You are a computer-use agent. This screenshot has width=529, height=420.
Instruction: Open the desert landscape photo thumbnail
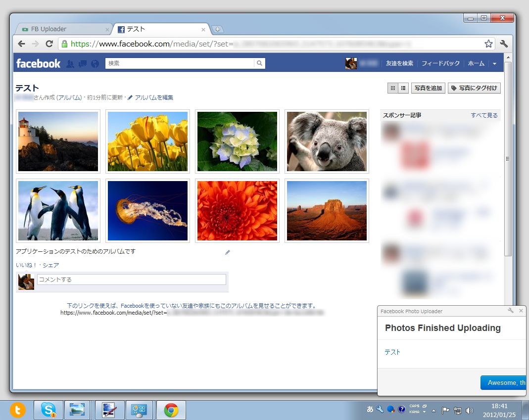click(327, 211)
